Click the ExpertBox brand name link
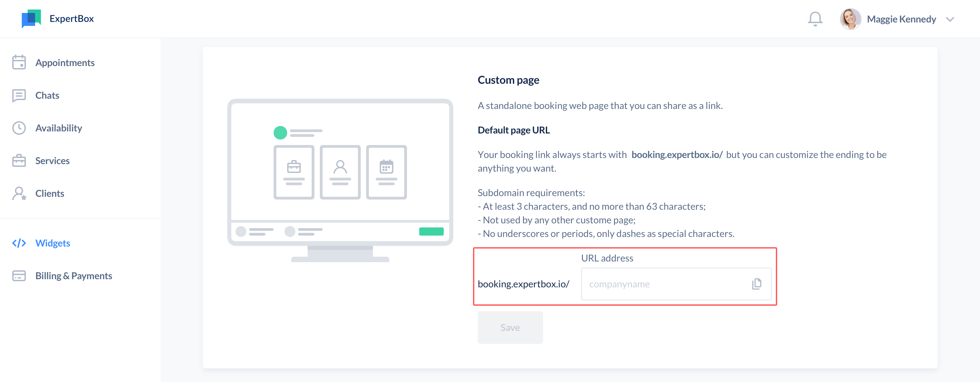The width and height of the screenshot is (980, 382). pos(71,19)
